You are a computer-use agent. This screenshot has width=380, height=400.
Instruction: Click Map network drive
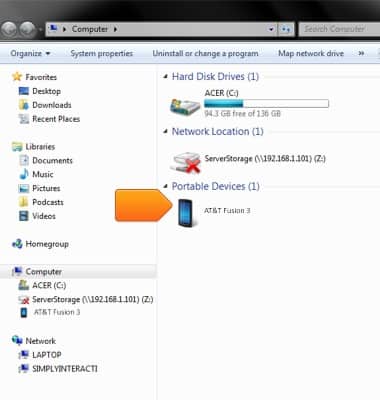pyautogui.click(x=311, y=53)
